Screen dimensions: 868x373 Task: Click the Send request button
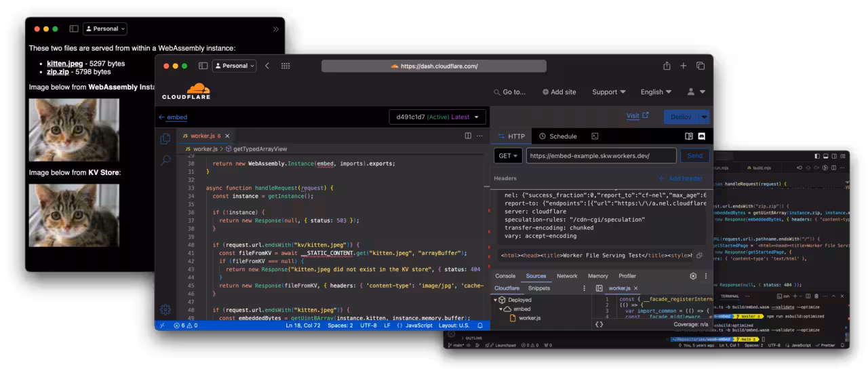click(x=695, y=155)
